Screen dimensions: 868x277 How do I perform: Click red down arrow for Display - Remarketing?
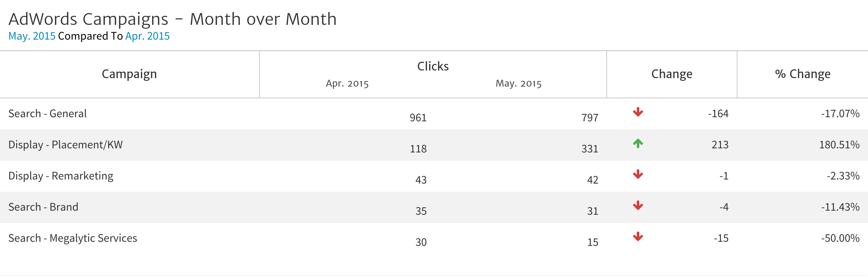638,175
